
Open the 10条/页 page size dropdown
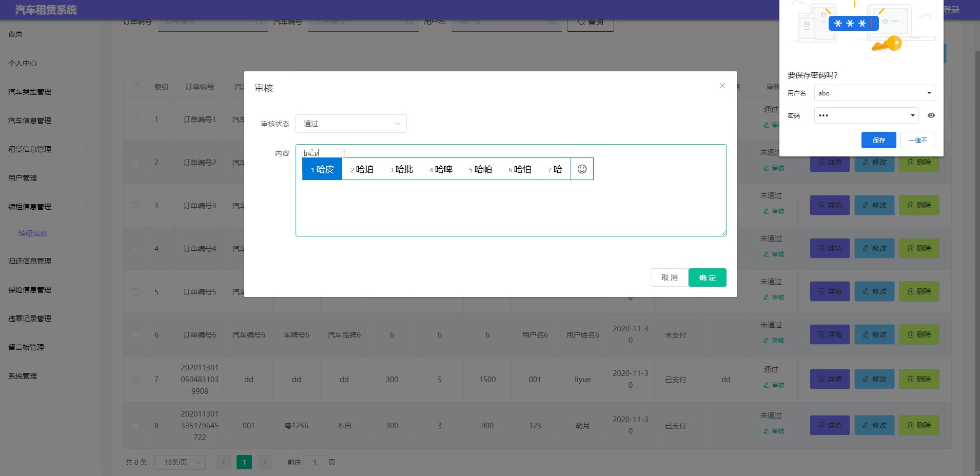click(180, 462)
